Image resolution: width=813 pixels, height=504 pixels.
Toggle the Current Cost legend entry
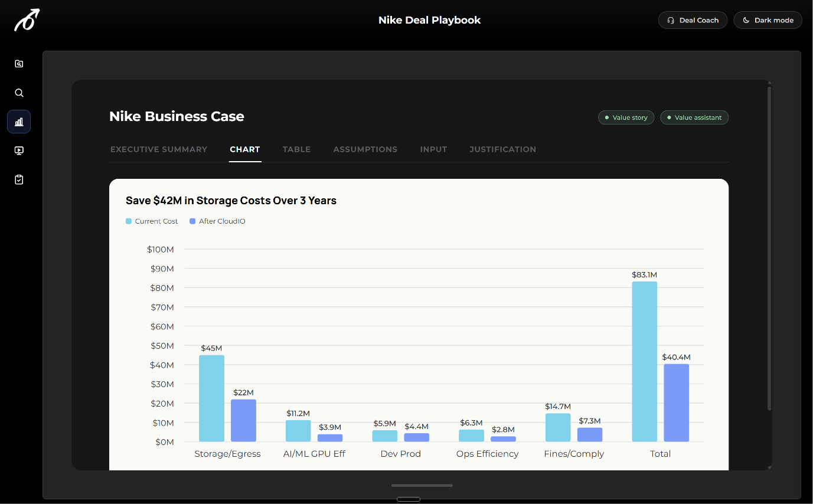tap(152, 221)
